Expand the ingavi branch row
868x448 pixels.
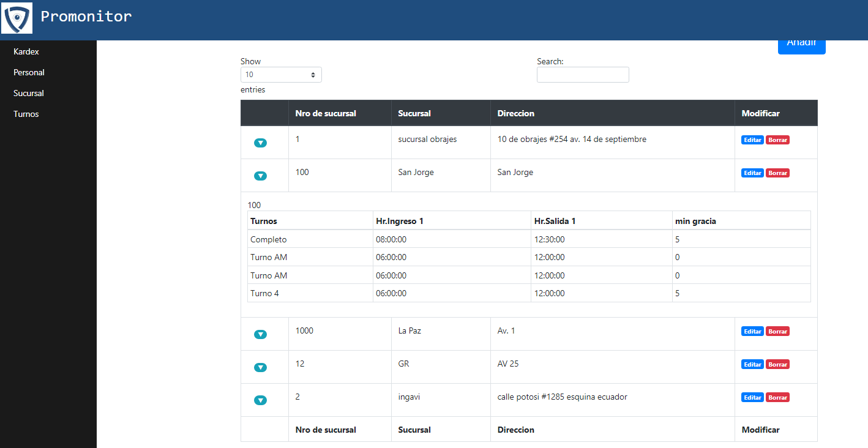pos(260,400)
